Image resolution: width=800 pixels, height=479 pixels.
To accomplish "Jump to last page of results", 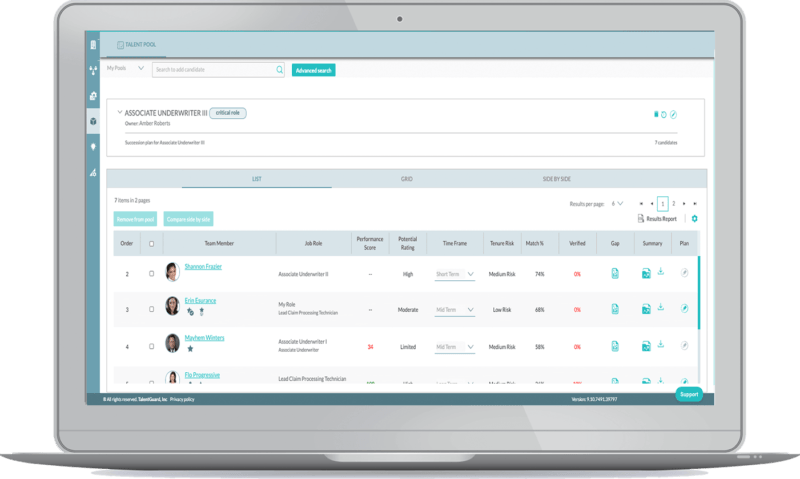I will coord(695,204).
